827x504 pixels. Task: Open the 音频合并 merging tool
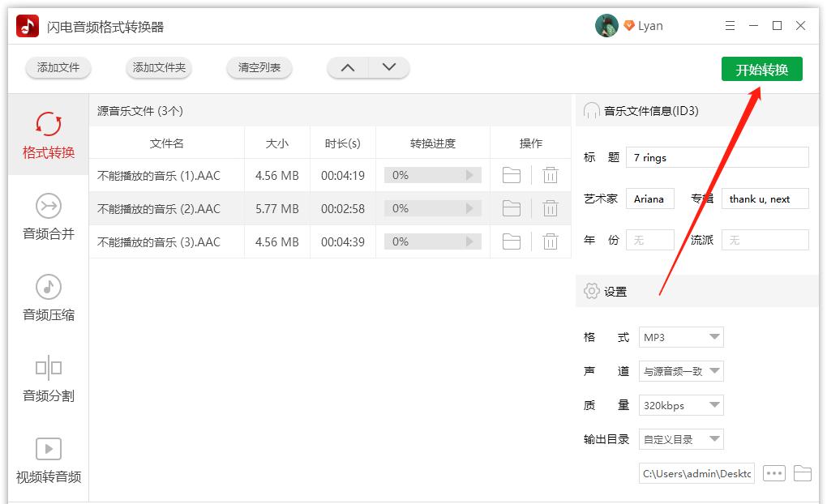click(47, 217)
